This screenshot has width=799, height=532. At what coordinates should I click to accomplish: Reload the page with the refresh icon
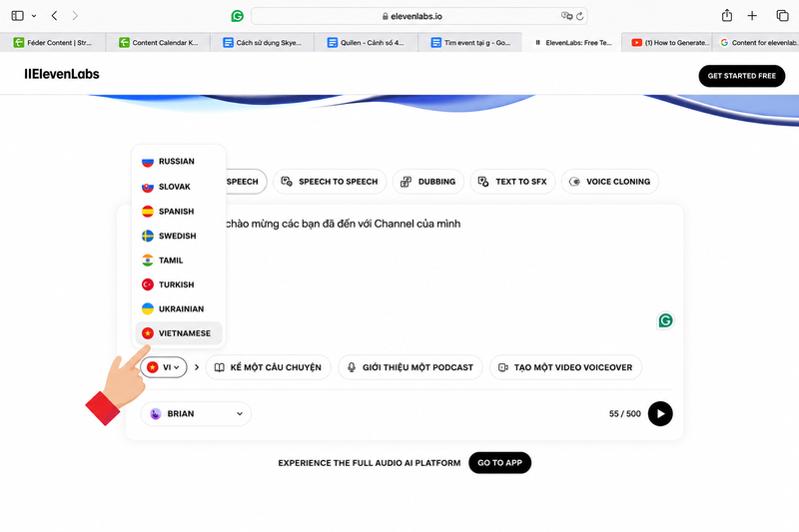pyautogui.click(x=580, y=16)
